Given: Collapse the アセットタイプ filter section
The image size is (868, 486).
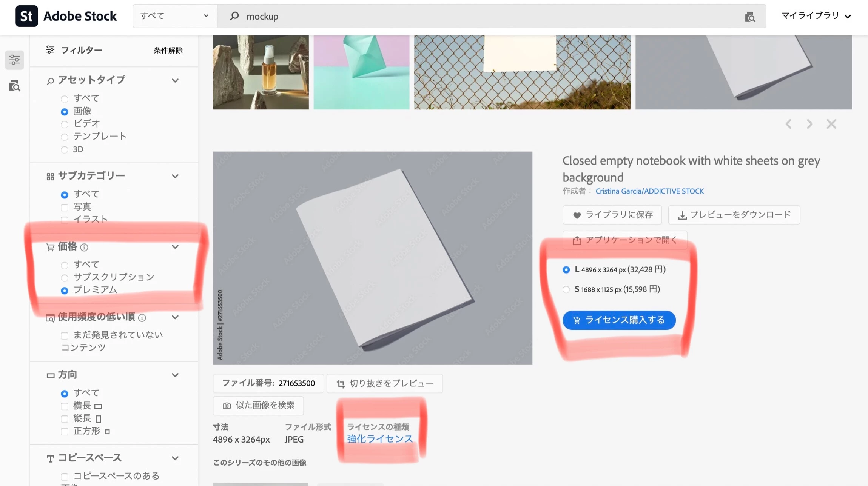Looking at the screenshot, I should pos(175,80).
